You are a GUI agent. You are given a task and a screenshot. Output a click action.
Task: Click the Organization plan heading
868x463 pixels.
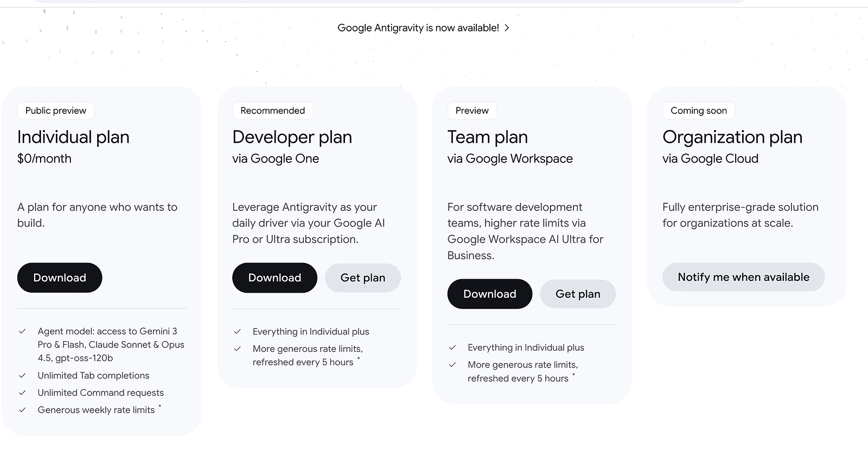pyautogui.click(x=732, y=137)
